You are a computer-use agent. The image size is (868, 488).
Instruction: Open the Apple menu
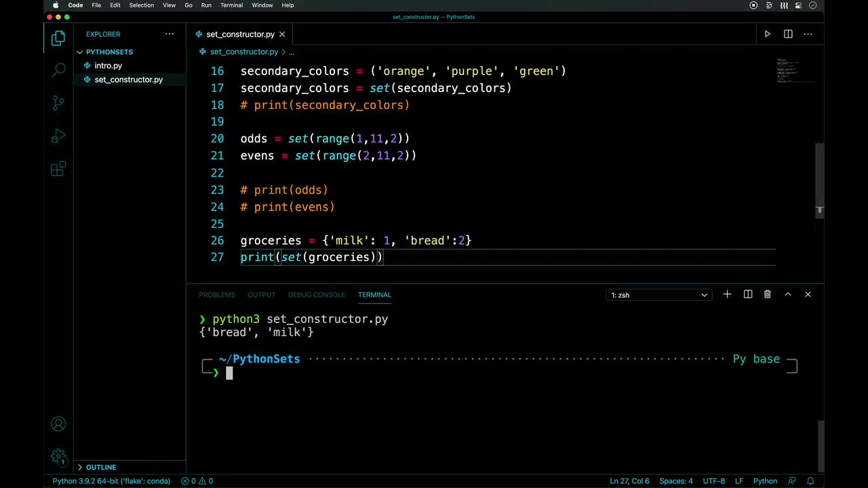(56, 5)
